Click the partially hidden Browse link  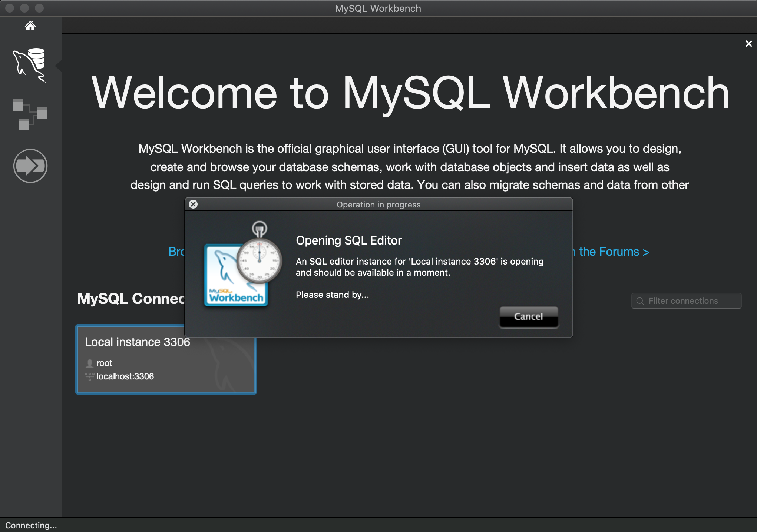176,252
